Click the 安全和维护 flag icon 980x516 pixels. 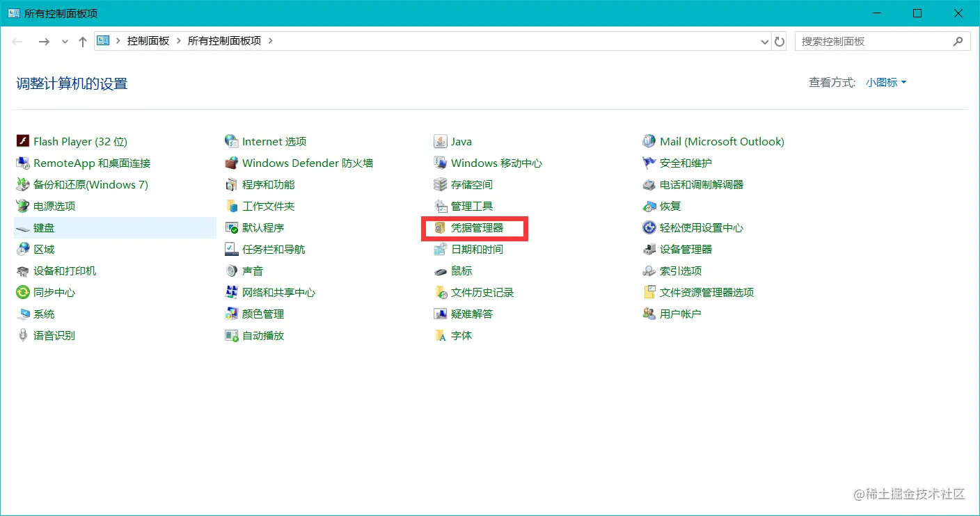pos(649,163)
